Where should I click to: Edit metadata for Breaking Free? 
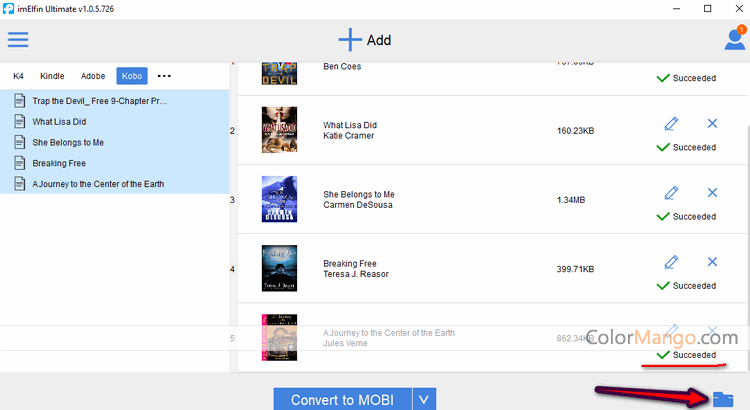(x=672, y=262)
